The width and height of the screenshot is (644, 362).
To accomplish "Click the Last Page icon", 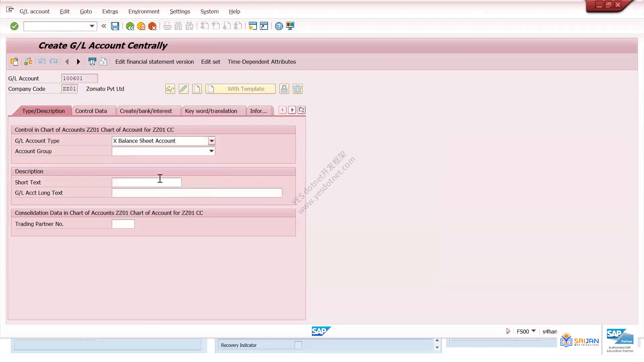I will 238,26.
